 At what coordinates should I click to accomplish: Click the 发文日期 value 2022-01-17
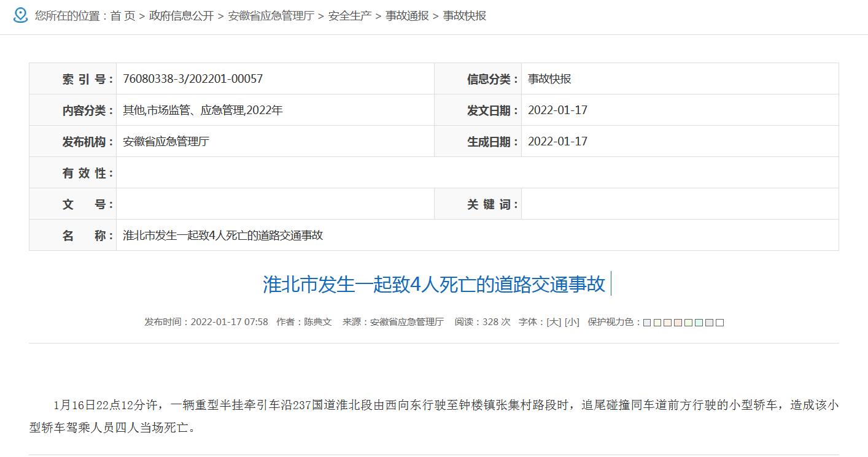coord(557,110)
